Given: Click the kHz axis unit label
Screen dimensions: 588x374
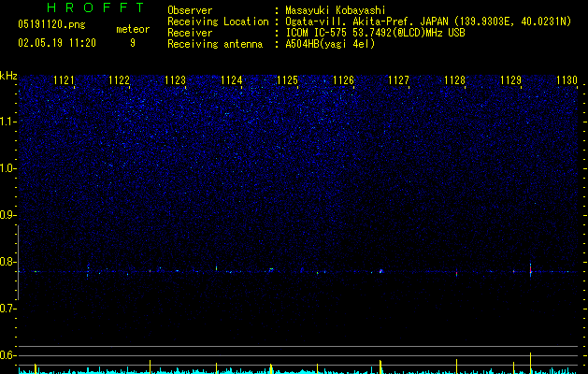Looking at the screenshot, I should coord(8,76).
